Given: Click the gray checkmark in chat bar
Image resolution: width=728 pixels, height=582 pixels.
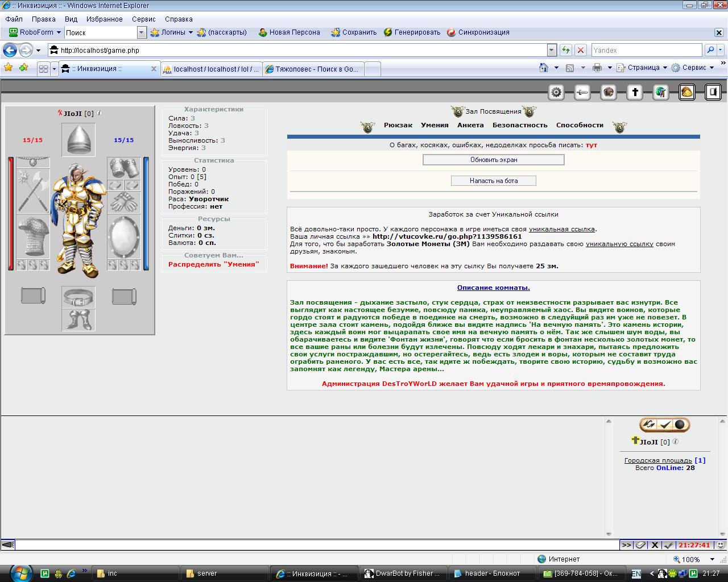Looking at the screenshot, I should click(x=669, y=544).
